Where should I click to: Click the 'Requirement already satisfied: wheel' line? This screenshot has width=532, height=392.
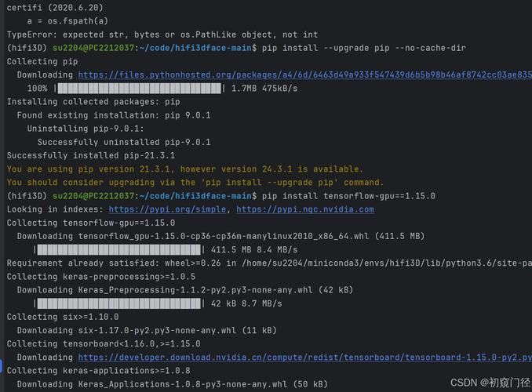tap(269, 263)
